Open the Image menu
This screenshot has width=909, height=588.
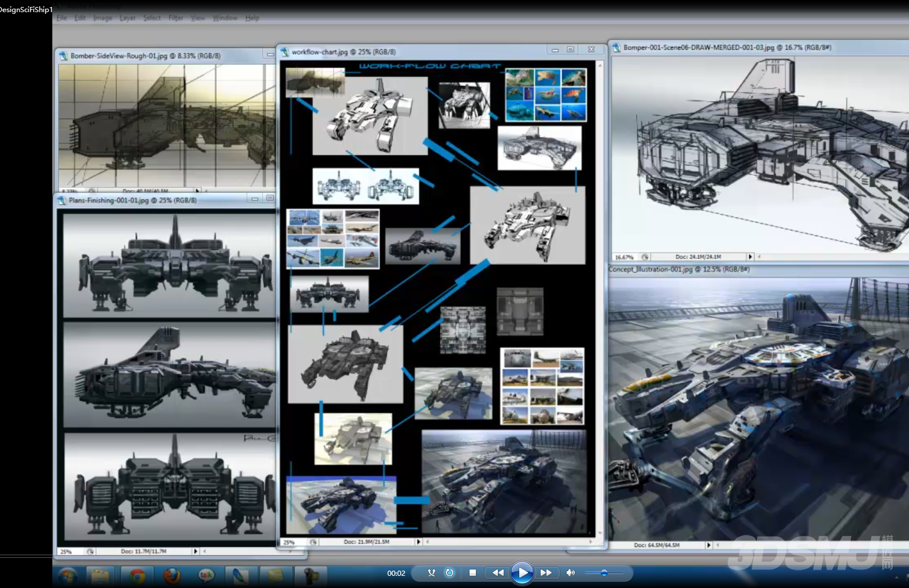[x=103, y=18]
